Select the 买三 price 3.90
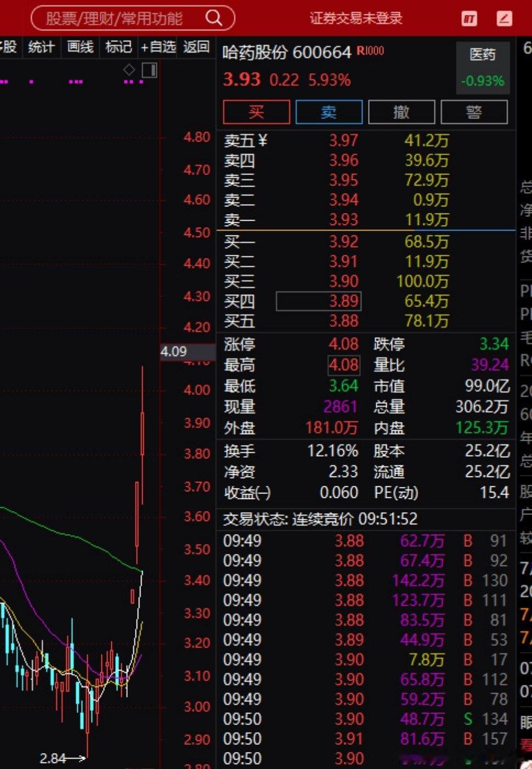532x769 pixels. point(343,281)
